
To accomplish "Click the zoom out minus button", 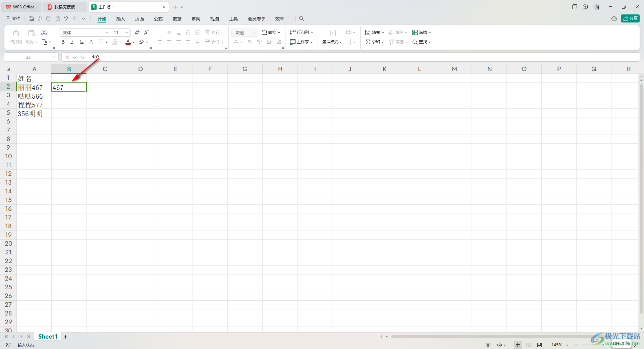I will 576,345.
